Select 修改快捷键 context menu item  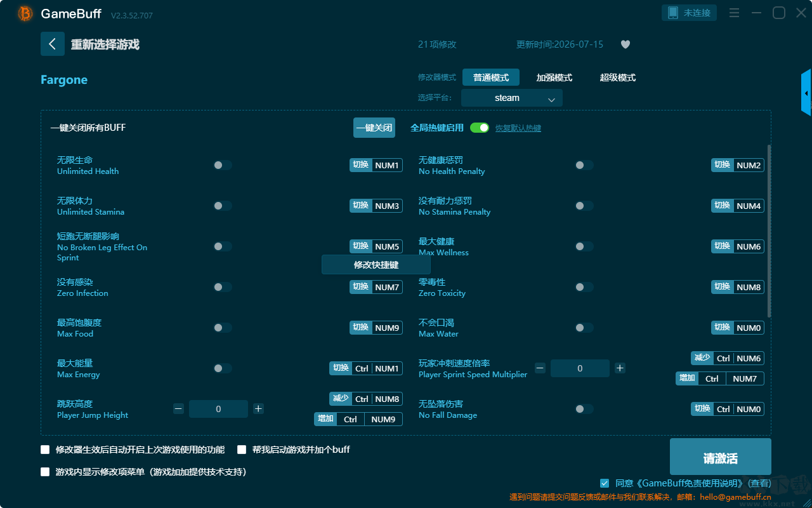[376, 265]
